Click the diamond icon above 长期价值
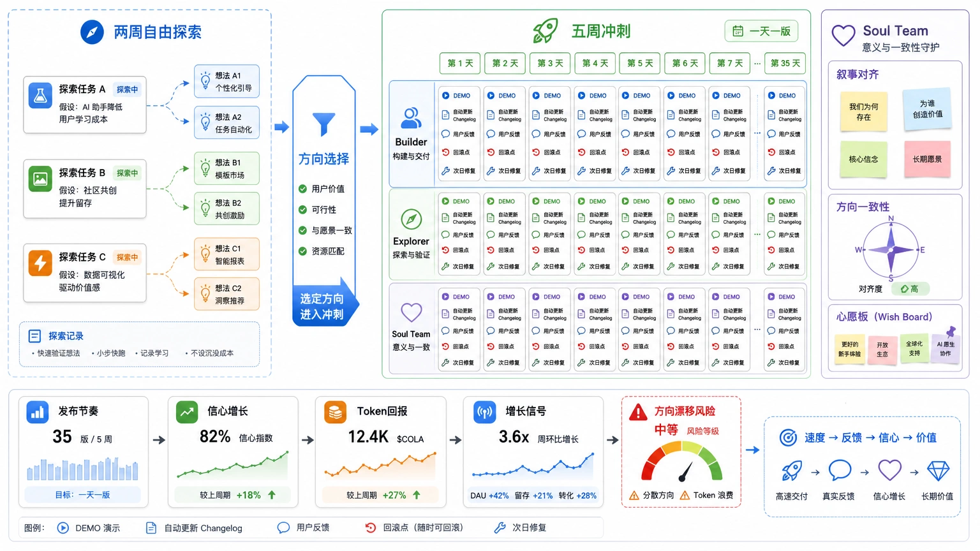The image size is (980, 551). coord(938,471)
